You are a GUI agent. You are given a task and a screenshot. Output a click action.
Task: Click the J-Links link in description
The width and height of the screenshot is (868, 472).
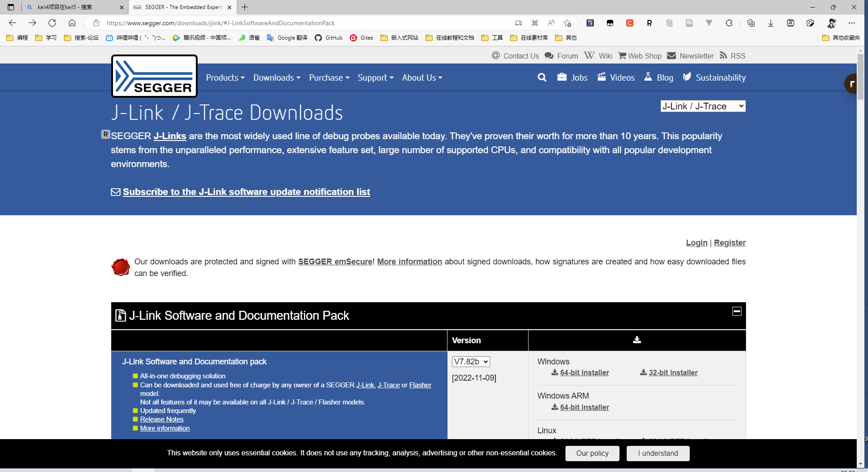tap(170, 136)
